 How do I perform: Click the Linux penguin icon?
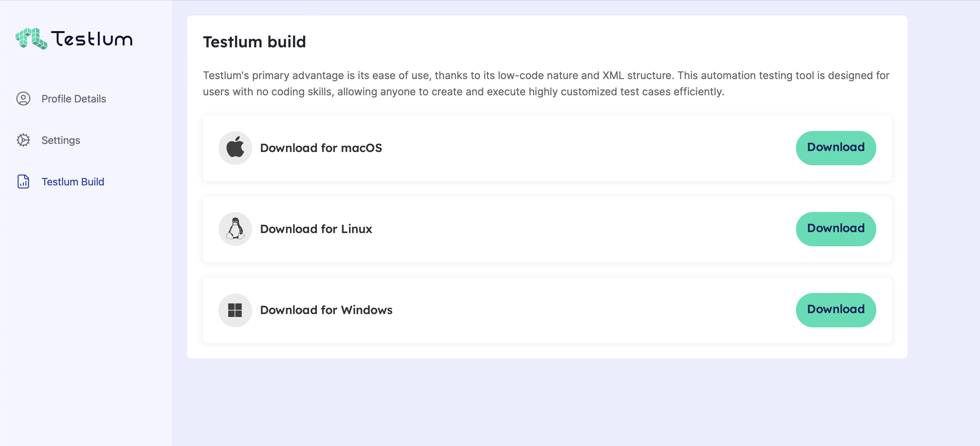click(235, 229)
